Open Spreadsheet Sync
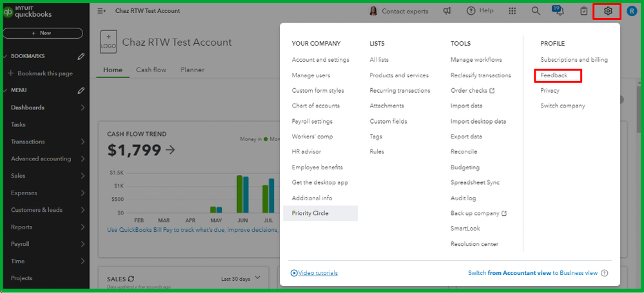 point(475,182)
